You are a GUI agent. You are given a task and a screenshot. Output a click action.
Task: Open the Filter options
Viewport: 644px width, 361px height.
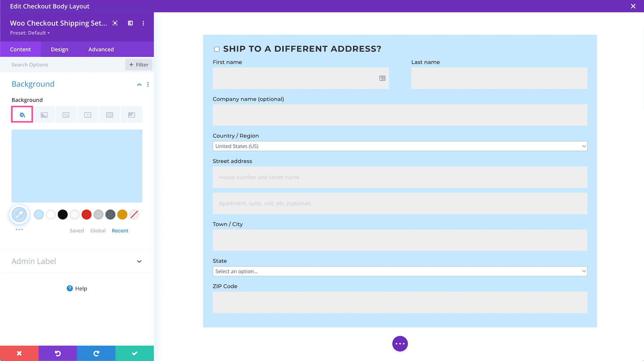(139, 64)
